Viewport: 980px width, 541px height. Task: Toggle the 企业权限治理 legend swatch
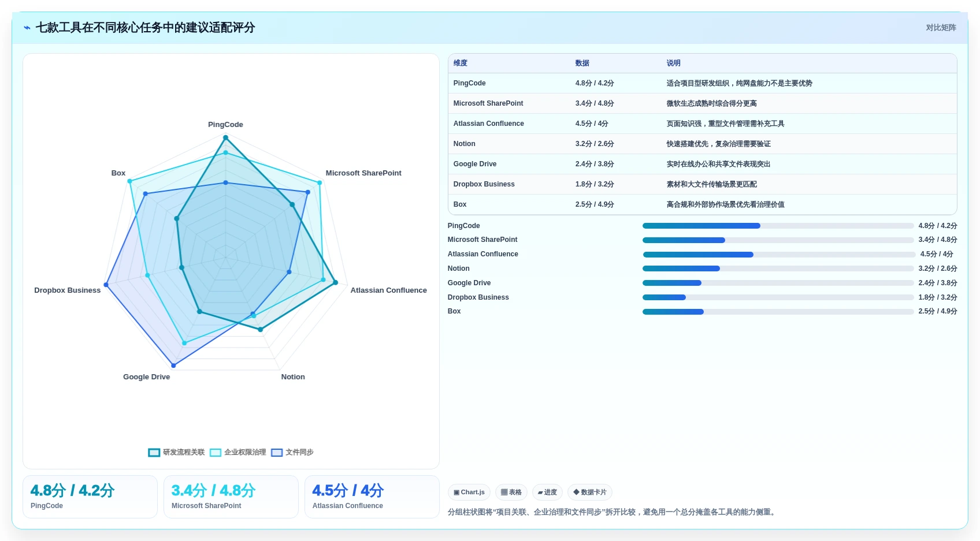coord(216,453)
